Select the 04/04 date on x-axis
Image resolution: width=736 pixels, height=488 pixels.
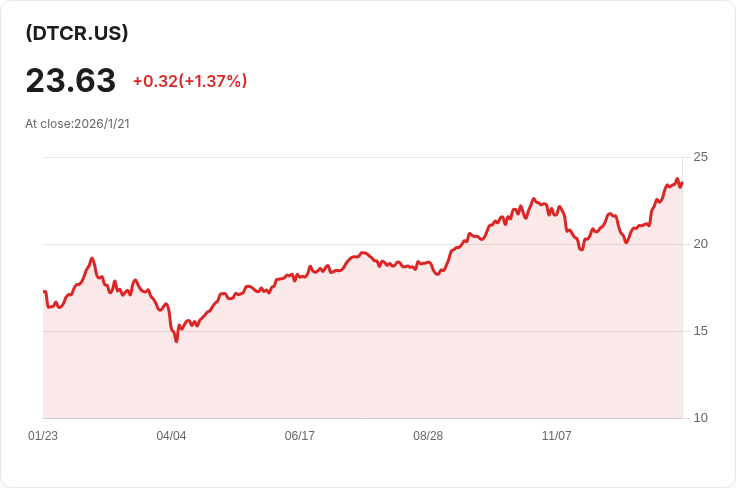pyautogui.click(x=171, y=436)
